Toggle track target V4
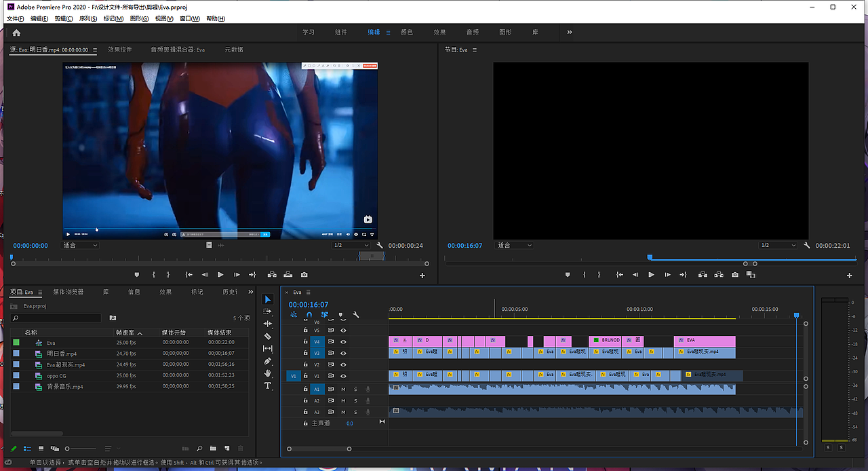 tap(316, 341)
